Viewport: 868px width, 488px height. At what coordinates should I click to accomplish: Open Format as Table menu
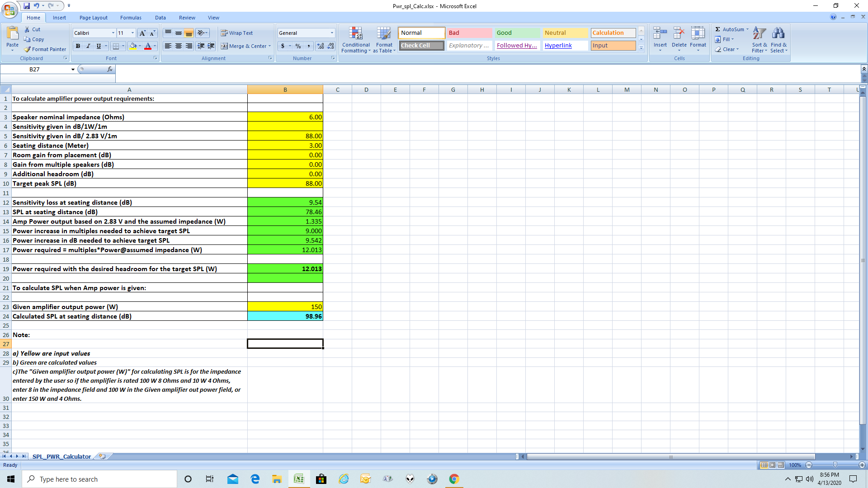tap(384, 39)
